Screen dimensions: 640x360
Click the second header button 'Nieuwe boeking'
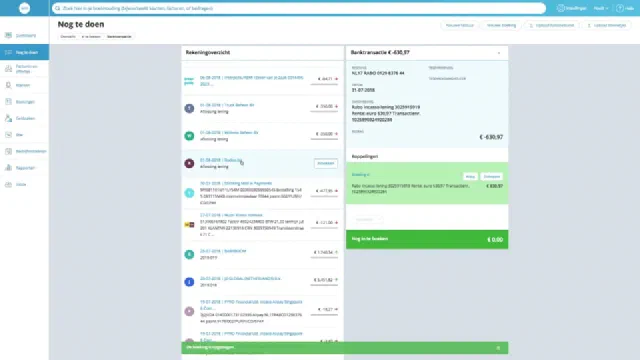point(501,25)
